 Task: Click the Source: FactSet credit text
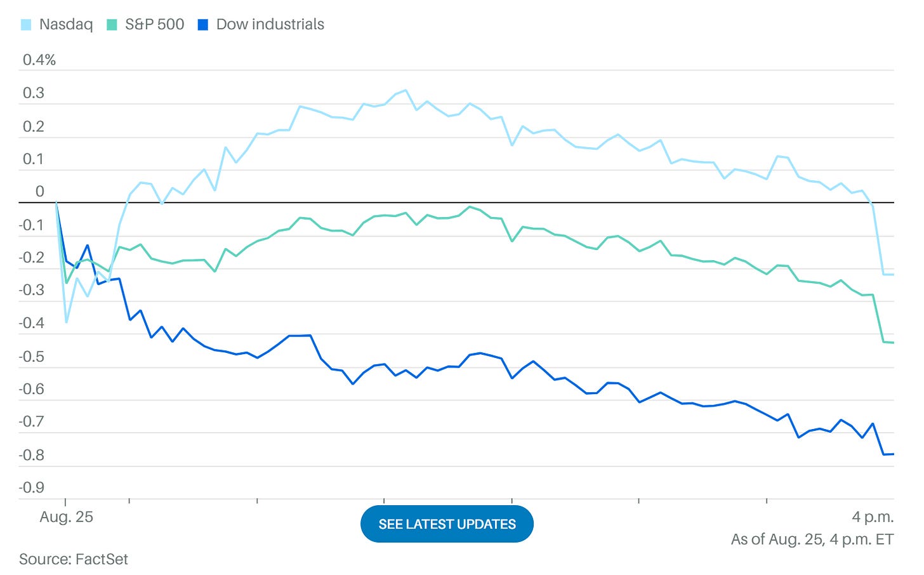tap(74, 559)
